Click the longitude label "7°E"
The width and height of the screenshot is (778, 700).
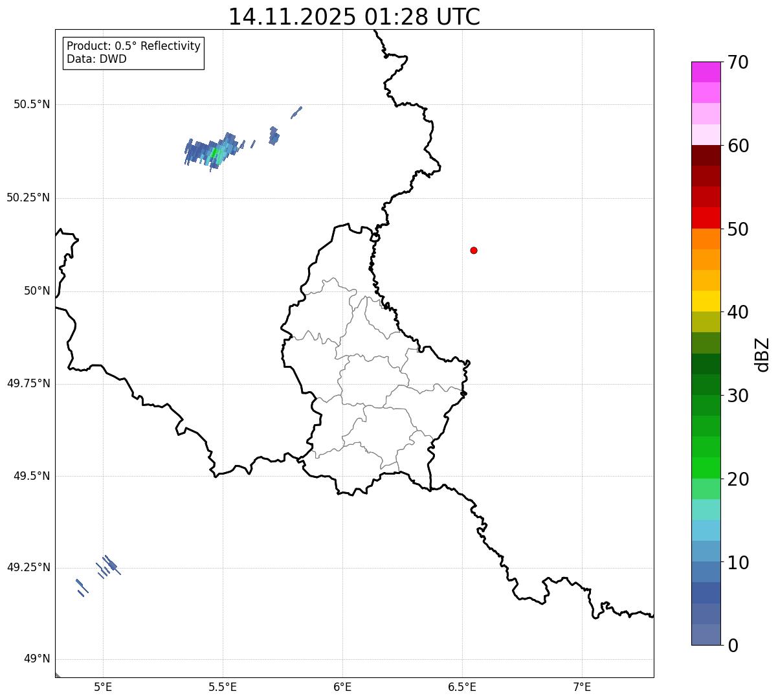[x=582, y=686]
